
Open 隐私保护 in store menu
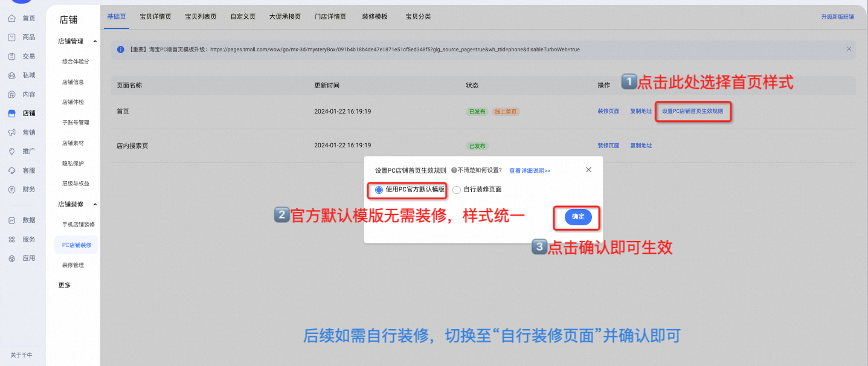click(73, 163)
